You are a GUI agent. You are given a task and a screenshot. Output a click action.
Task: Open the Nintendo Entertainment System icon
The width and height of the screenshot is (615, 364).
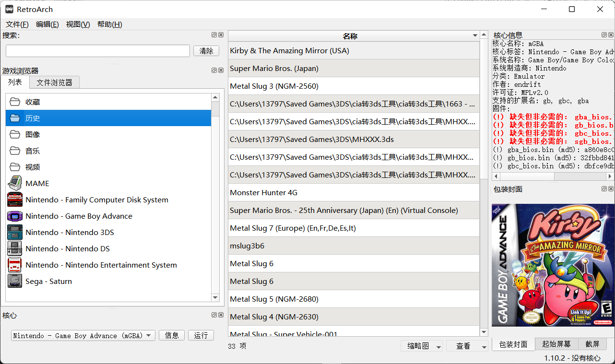(15, 265)
